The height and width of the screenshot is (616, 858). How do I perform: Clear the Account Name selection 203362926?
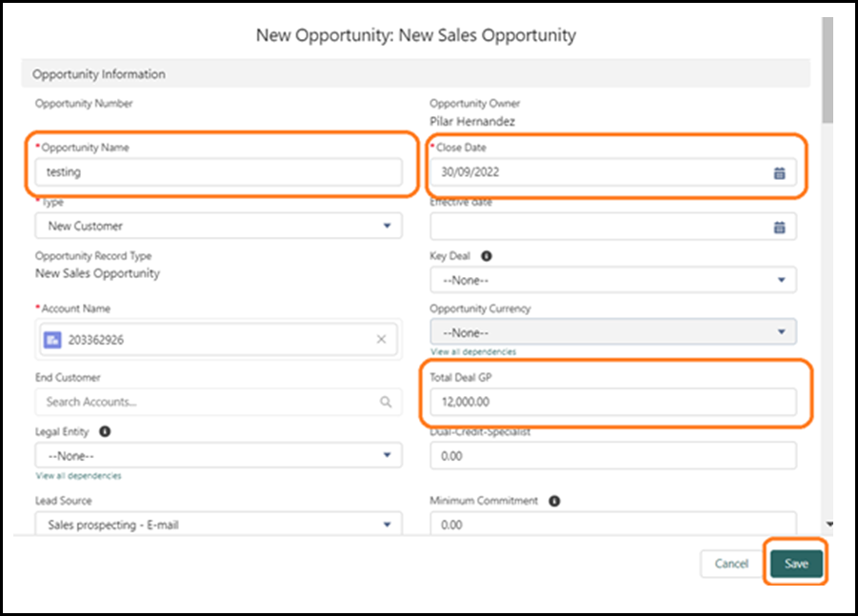tap(382, 340)
